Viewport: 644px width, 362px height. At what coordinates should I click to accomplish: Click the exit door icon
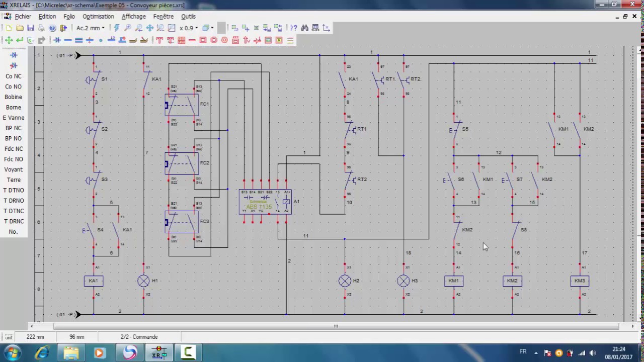[x=63, y=28]
